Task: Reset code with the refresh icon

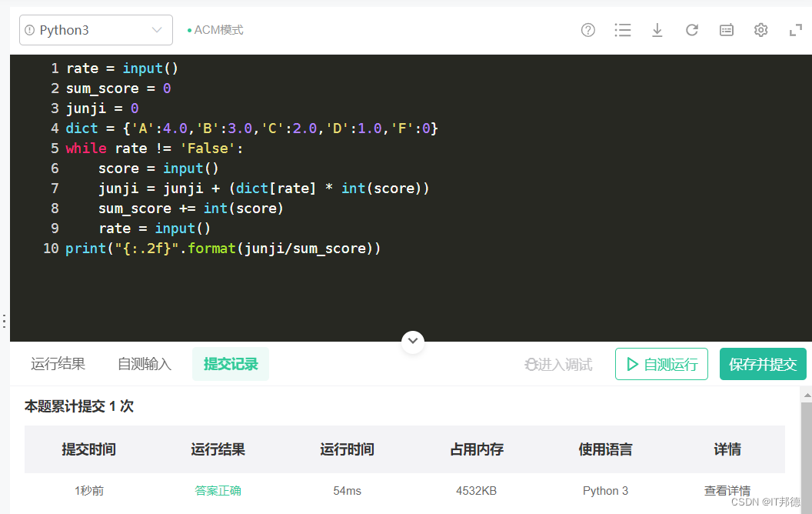Action: pos(692,30)
